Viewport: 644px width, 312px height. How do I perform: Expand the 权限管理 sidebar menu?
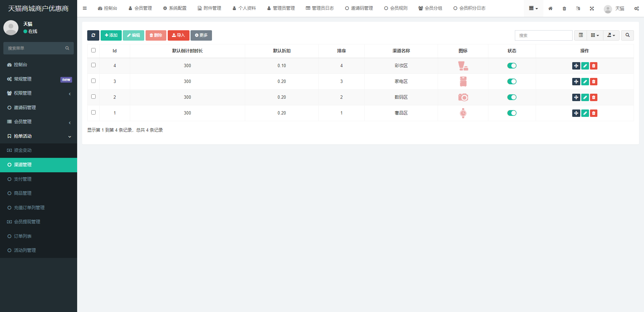[39, 93]
